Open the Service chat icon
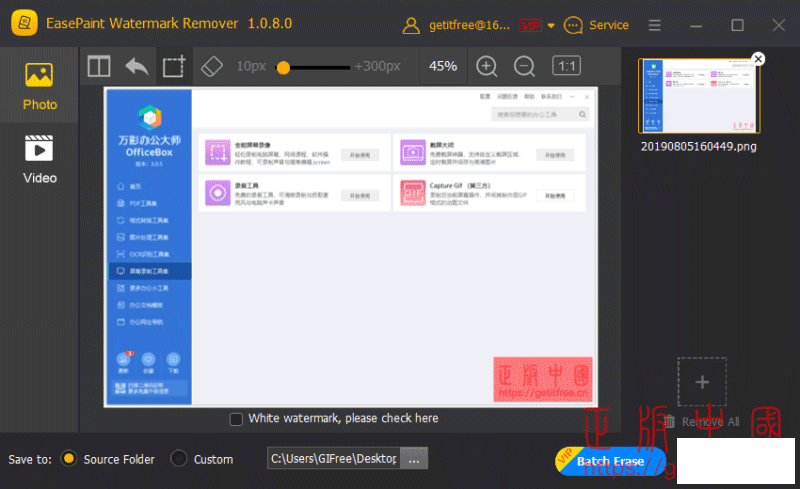Screen dimensions: 800x489 tap(573, 25)
